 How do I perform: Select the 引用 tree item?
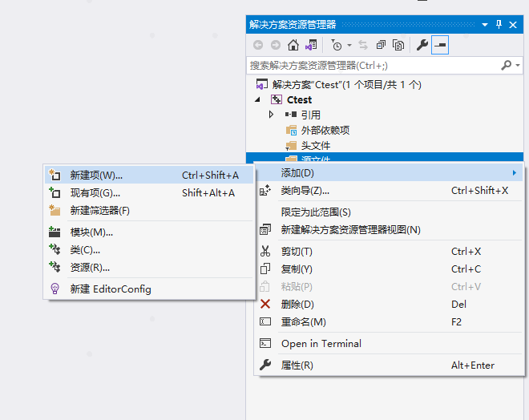pos(311,115)
